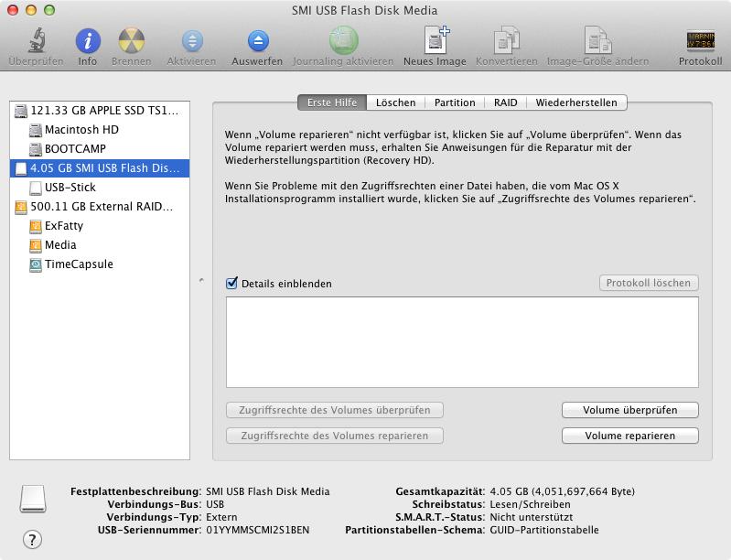This screenshot has height=560, width=731.
Task: Select USB-Stick in sidebar
Action: 100,188
